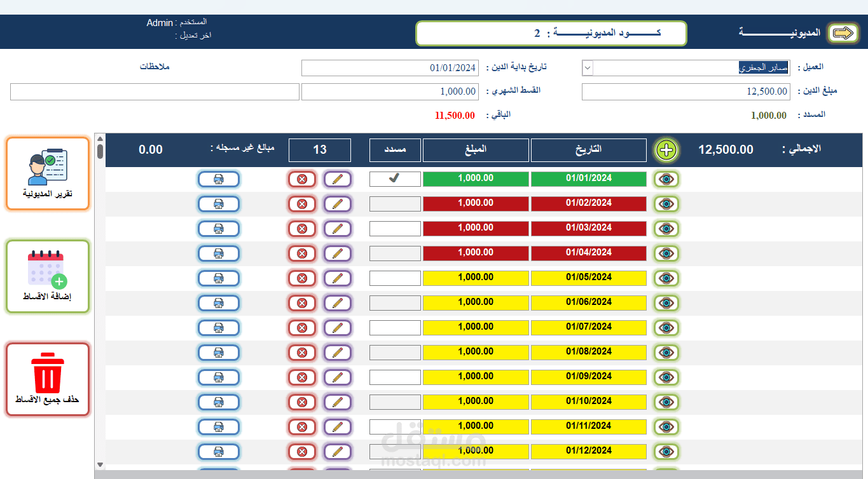Click inside the ملاحظات notes field
Image resolution: width=868 pixels, height=479 pixels.
(x=154, y=91)
